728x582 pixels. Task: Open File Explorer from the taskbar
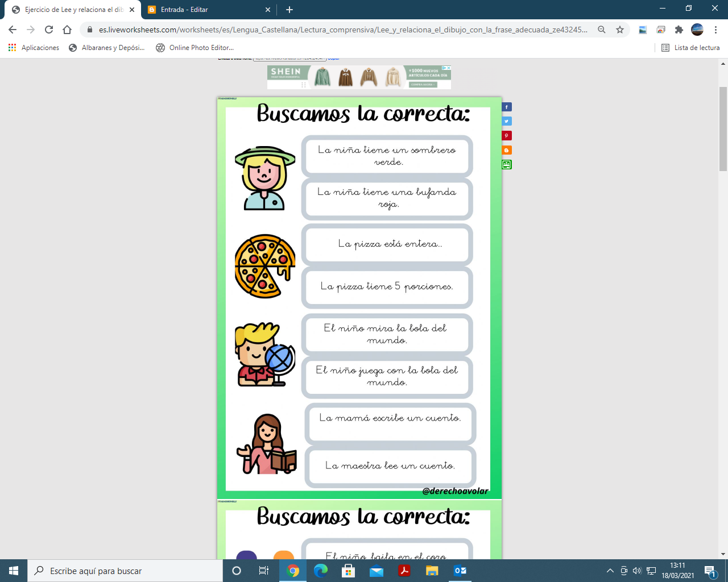[432, 571]
